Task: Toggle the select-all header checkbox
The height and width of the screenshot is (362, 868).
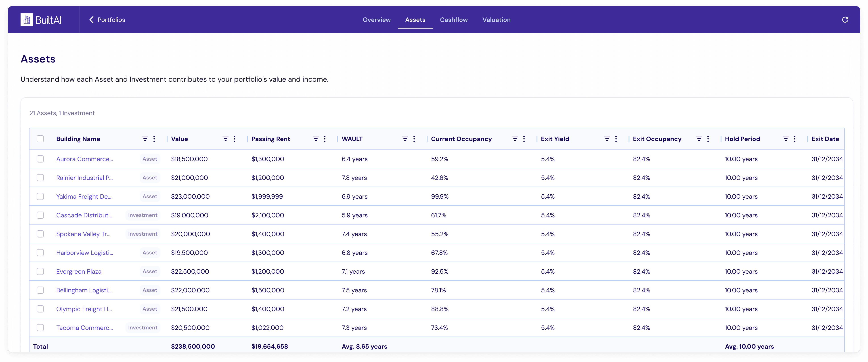Action: [40, 139]
